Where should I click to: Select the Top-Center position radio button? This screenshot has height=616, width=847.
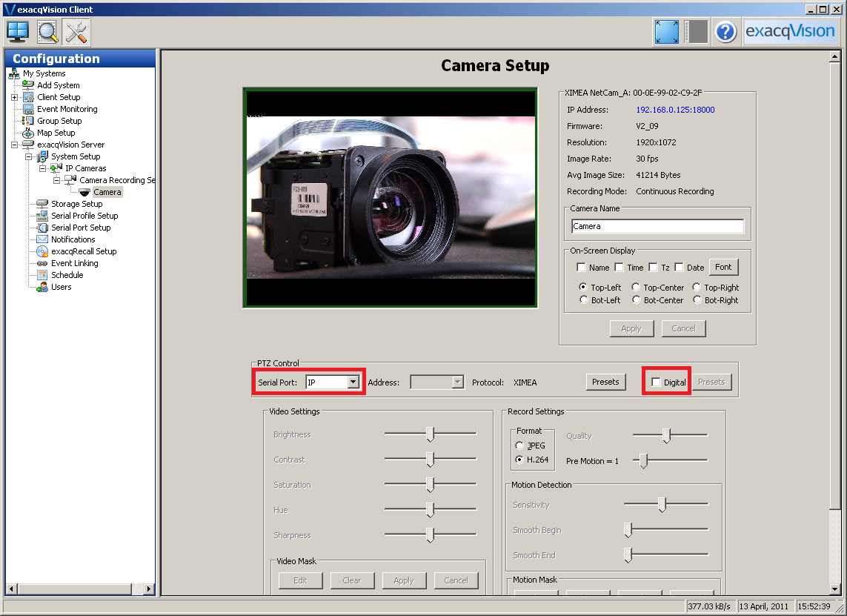tap(636, 287)
